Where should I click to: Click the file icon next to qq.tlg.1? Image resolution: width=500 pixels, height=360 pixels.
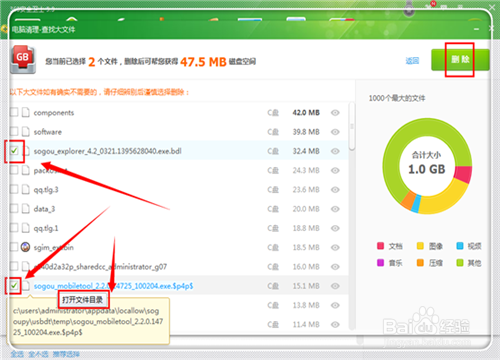click(26, 228)
